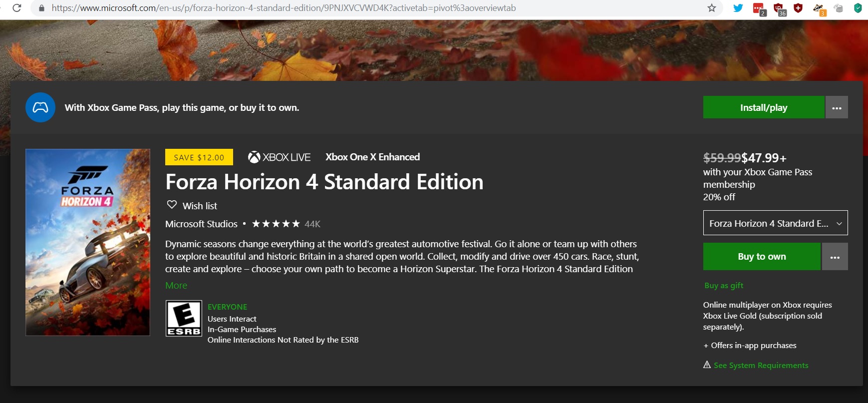Click the five-star rating
Image resolution: width=868 pixels, height=403 pixels.
click(276, 224)
